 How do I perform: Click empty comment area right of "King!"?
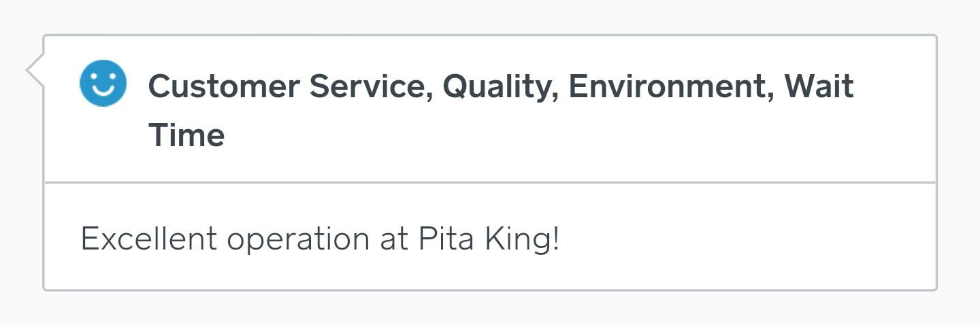pyautogui.click(x=749, y=239)
